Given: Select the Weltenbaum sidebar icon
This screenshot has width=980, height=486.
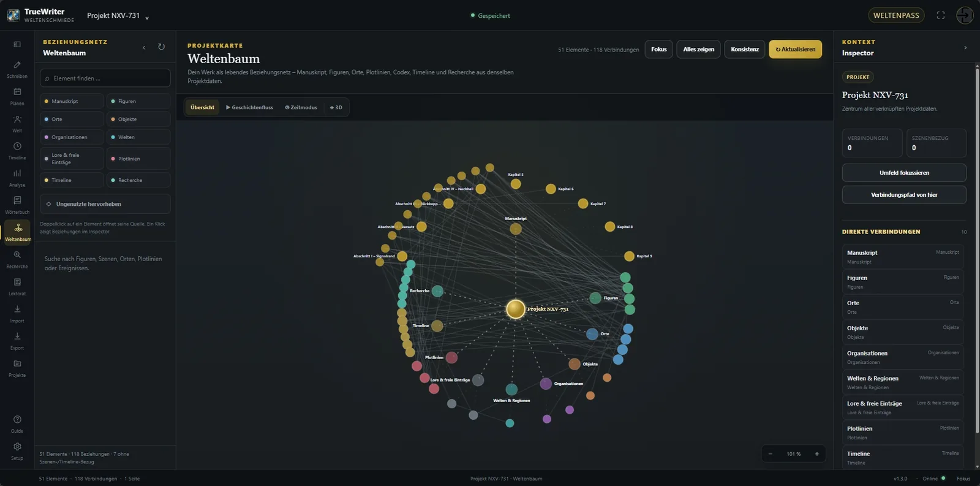Looking at the screenshot, I should point(17,232).
